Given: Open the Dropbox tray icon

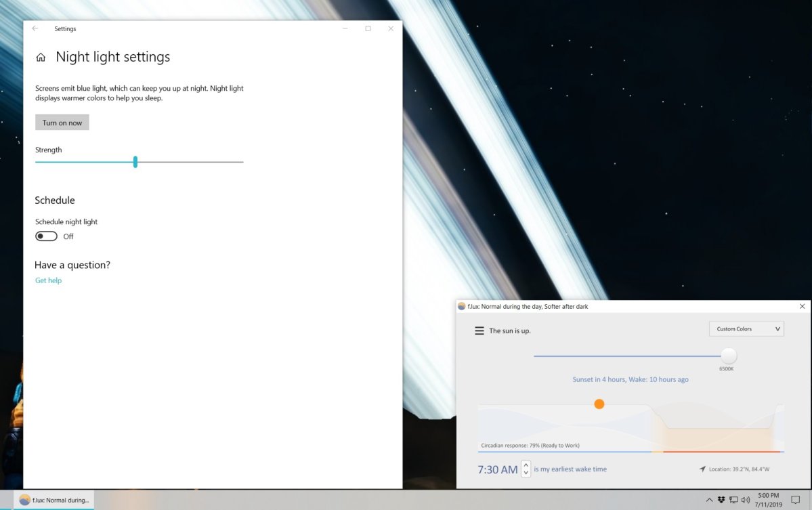Looking at the screenshot, I should tap(721, 500).
